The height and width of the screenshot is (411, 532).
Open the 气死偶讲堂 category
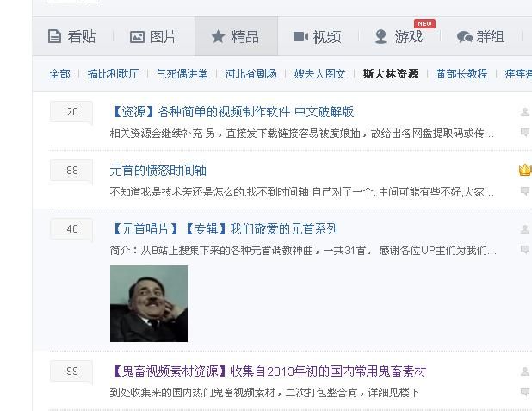182,74
